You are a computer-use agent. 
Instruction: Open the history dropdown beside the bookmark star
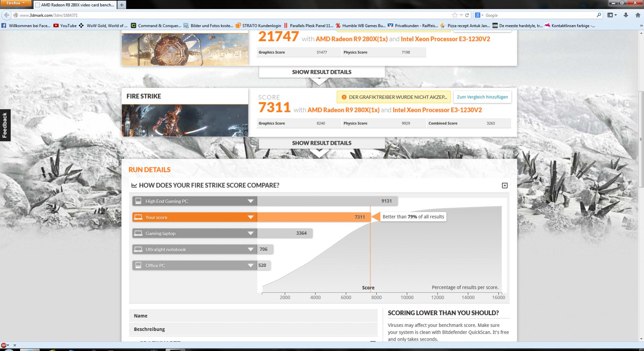(x=461, y=15)
